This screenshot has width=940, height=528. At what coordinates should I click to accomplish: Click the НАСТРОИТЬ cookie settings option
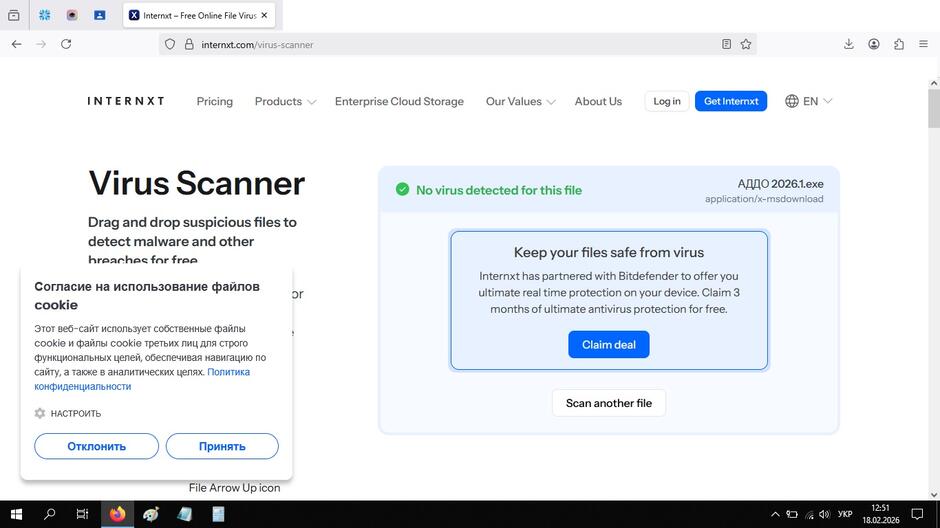click(x=76, y=414)
